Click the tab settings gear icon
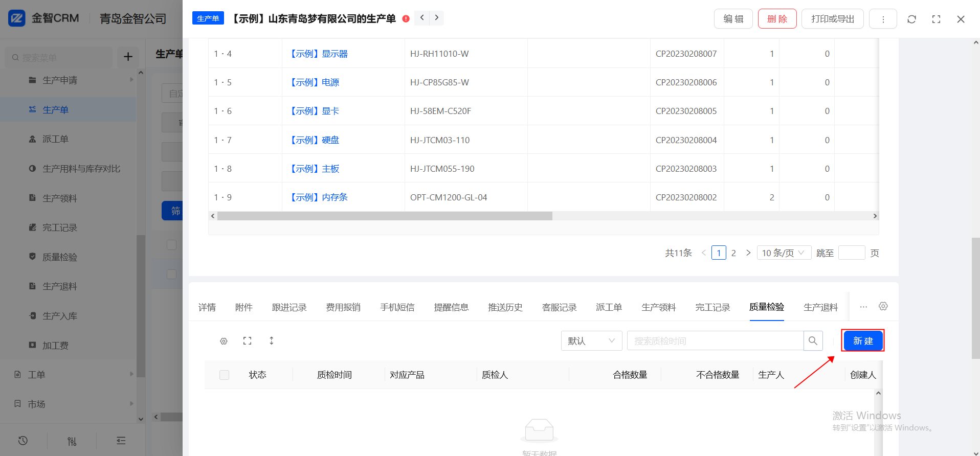Image resolution: width=980 pixels, height=456 pixels. (883, 306)
